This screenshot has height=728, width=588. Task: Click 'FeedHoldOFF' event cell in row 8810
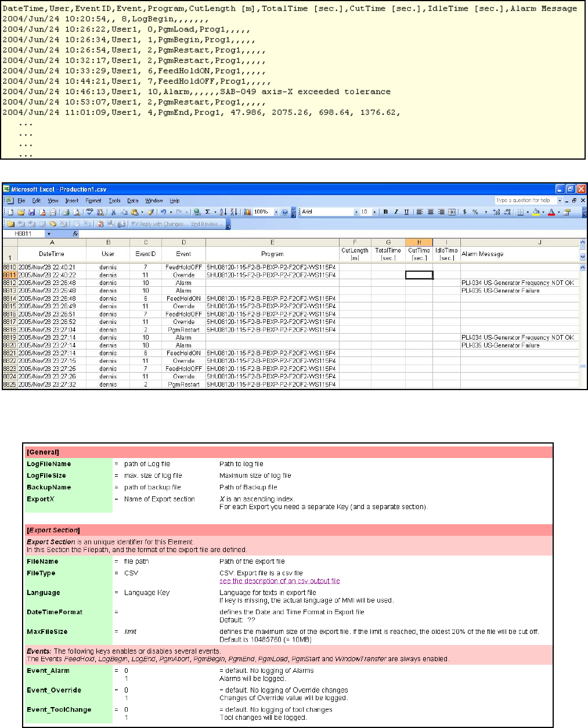(x=183, y=267)
